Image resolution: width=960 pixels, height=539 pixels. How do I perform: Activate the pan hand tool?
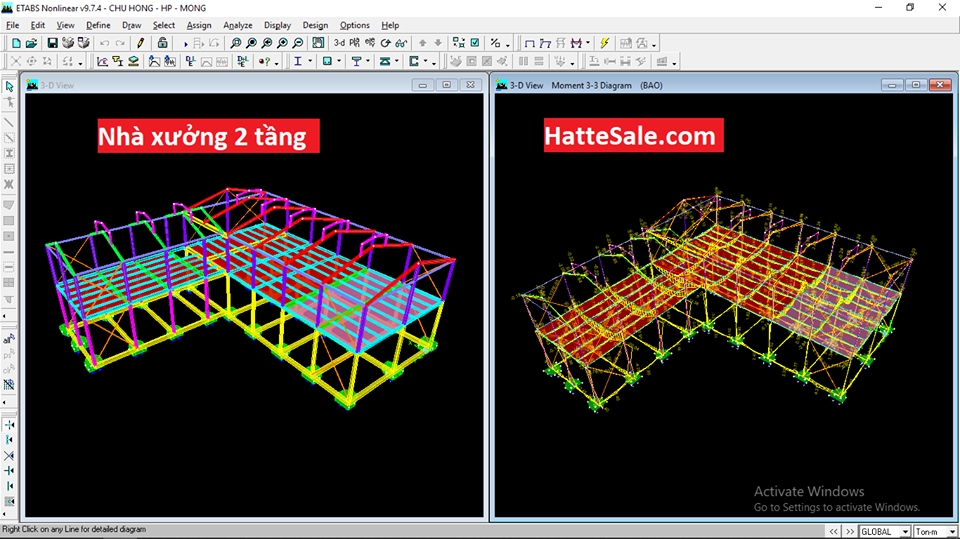pos(318,43)
